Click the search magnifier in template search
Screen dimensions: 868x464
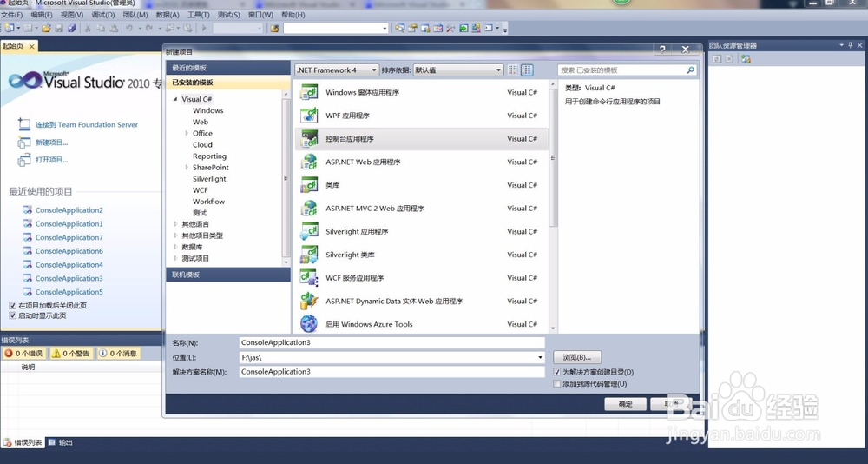[x=690, y=70]
